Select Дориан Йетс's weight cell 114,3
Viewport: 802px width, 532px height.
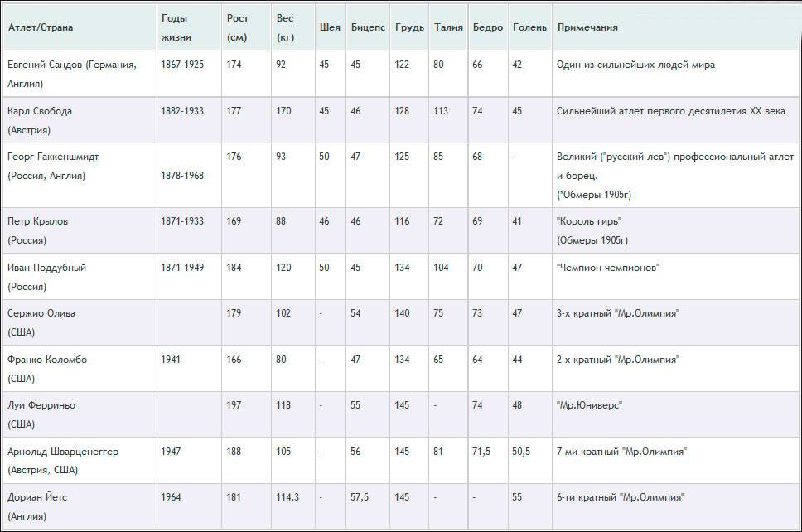point(287,497)
